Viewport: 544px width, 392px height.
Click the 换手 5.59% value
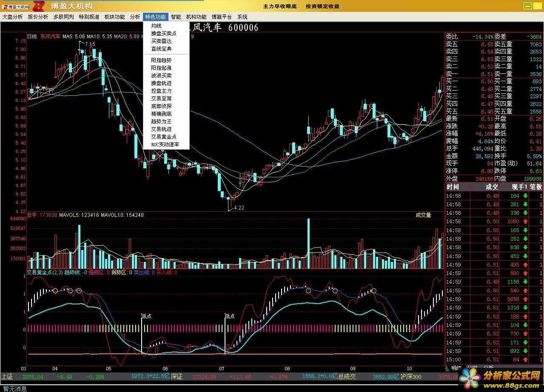pyautogui.click(x=534, y=156)
